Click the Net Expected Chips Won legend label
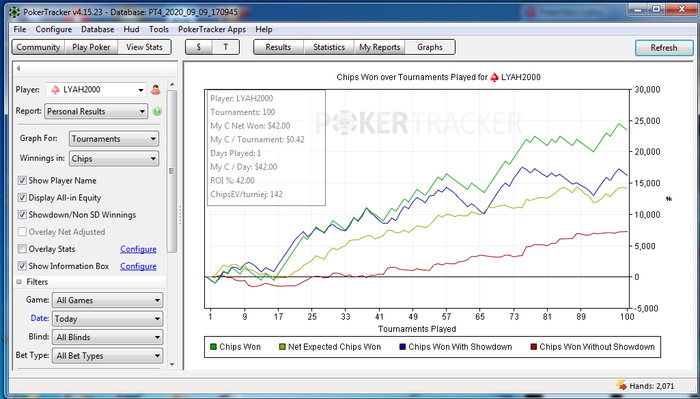 334,347
